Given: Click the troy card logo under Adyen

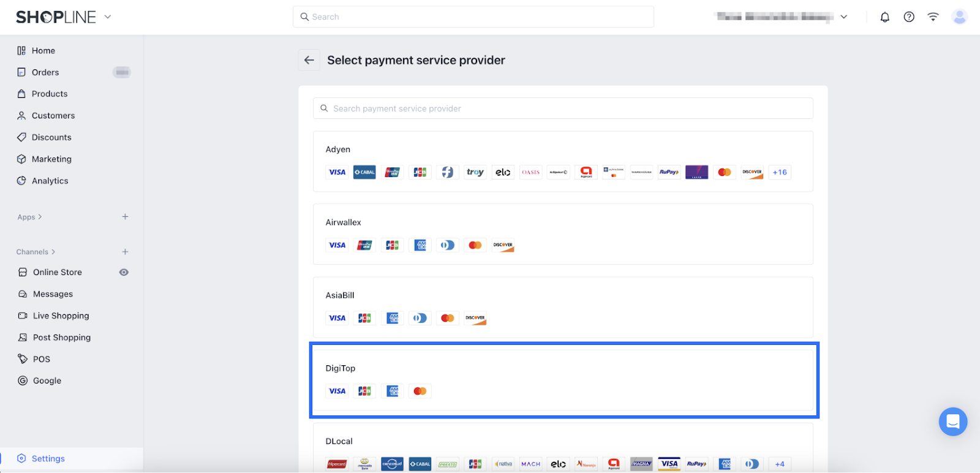Looking at the screenshot, I should pos(475,172).
